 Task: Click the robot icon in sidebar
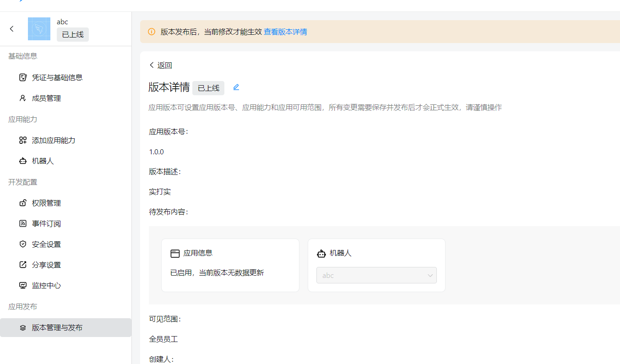(x=23, y=161)
